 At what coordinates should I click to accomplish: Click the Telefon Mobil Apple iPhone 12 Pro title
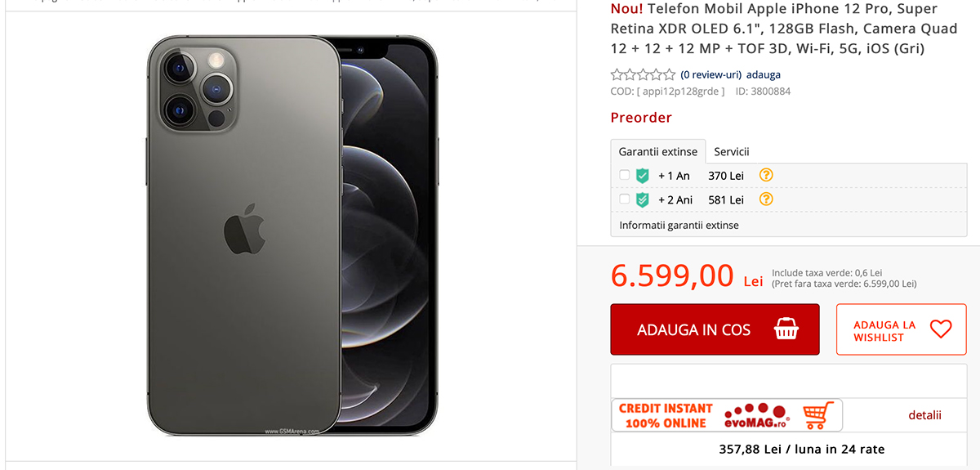pyautogui.click(x=773, y=29)
